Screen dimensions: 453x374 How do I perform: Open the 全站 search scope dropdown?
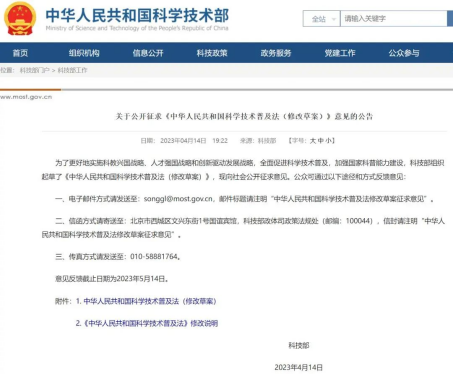322,19
